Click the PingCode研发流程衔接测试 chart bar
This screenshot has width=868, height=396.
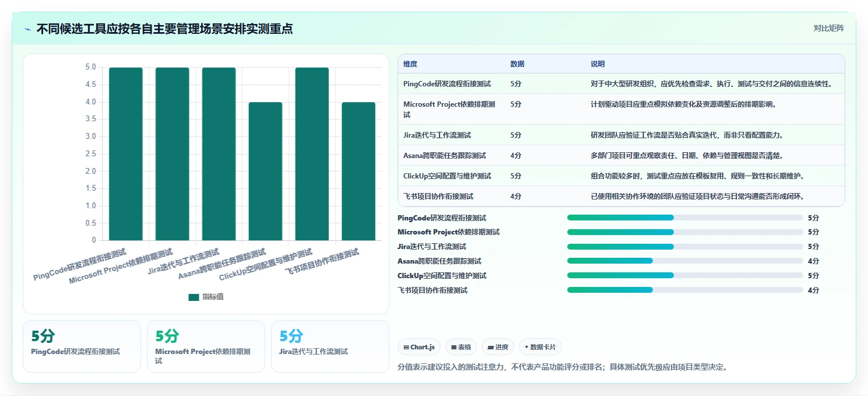tap(126, 154)
